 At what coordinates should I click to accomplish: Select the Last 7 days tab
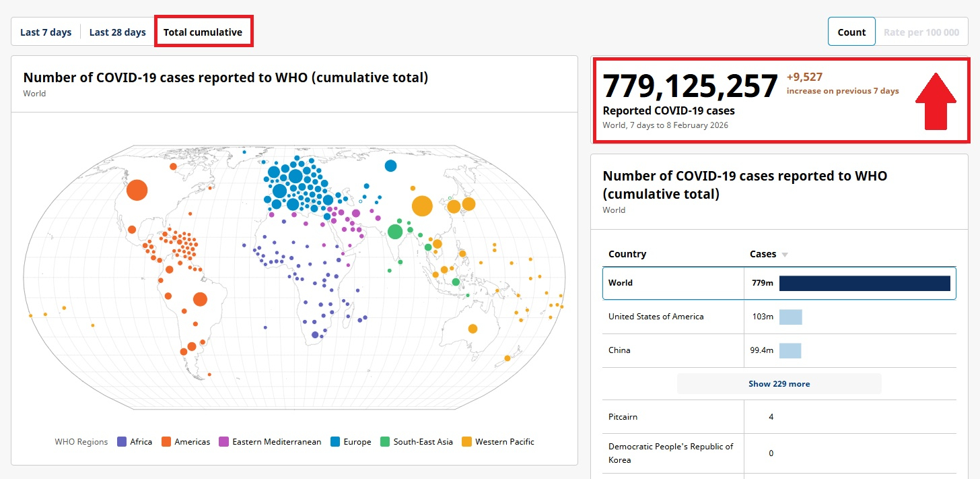point(46,32)
